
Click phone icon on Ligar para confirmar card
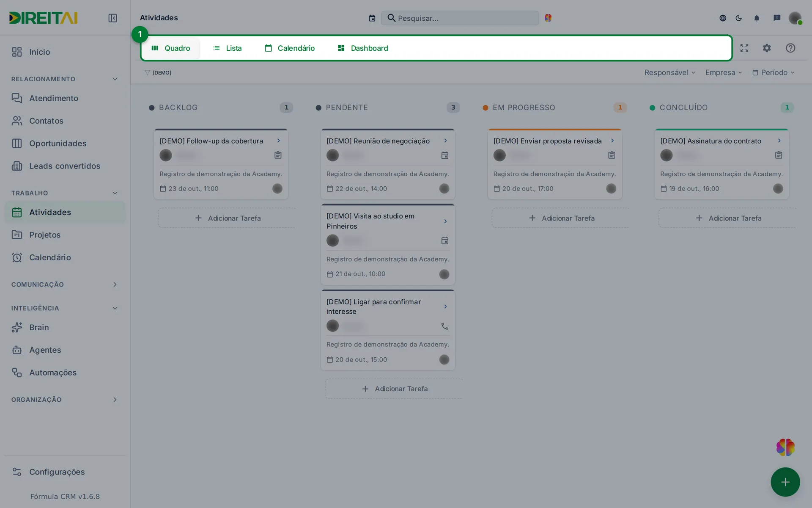[x=445, y=326]
